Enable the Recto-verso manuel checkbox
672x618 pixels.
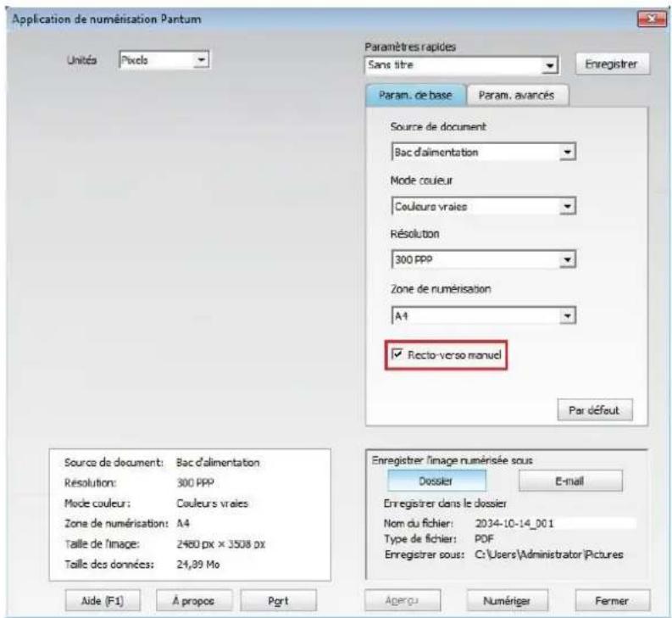point(397,354)
